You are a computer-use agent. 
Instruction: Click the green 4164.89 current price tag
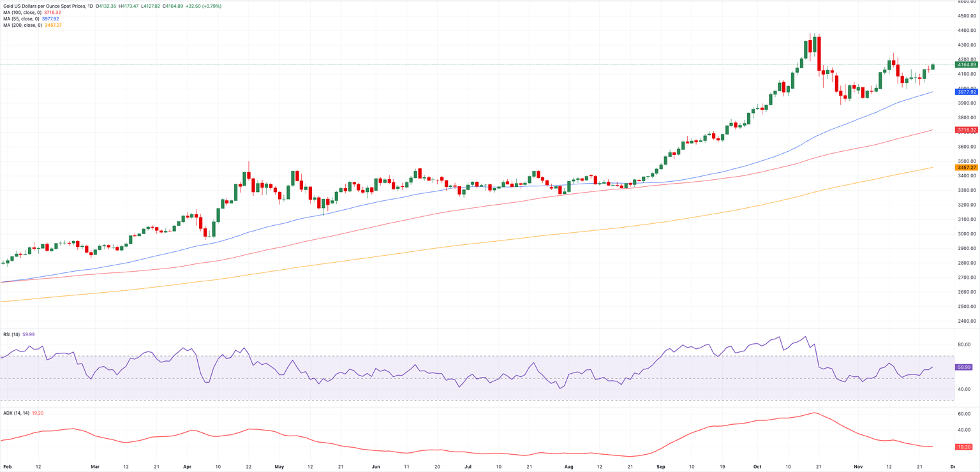point(966,64)
